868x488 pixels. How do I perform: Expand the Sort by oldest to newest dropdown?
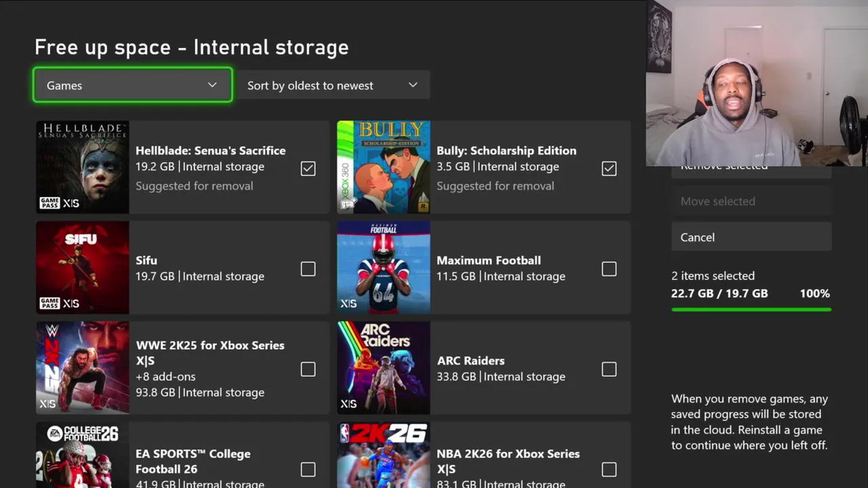click(332, 85)
